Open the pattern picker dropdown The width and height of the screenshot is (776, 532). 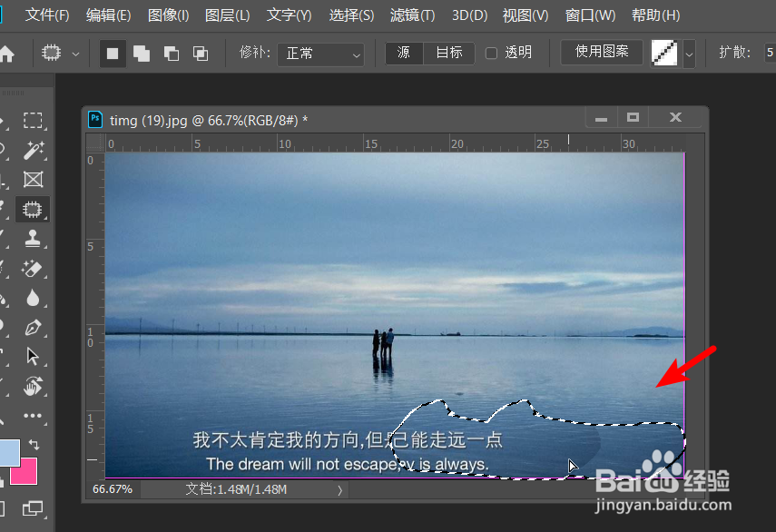[688, 53]
